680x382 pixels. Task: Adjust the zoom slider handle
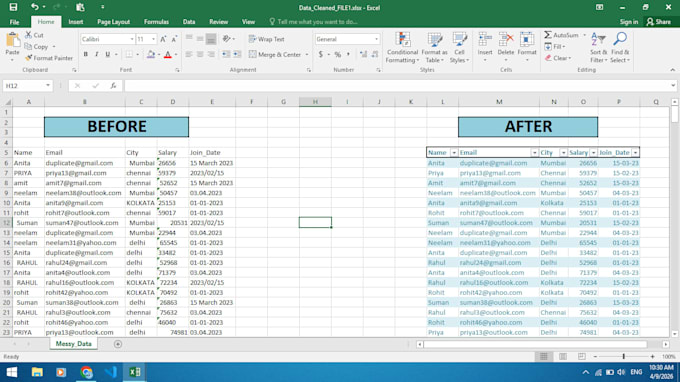point(624,356)
